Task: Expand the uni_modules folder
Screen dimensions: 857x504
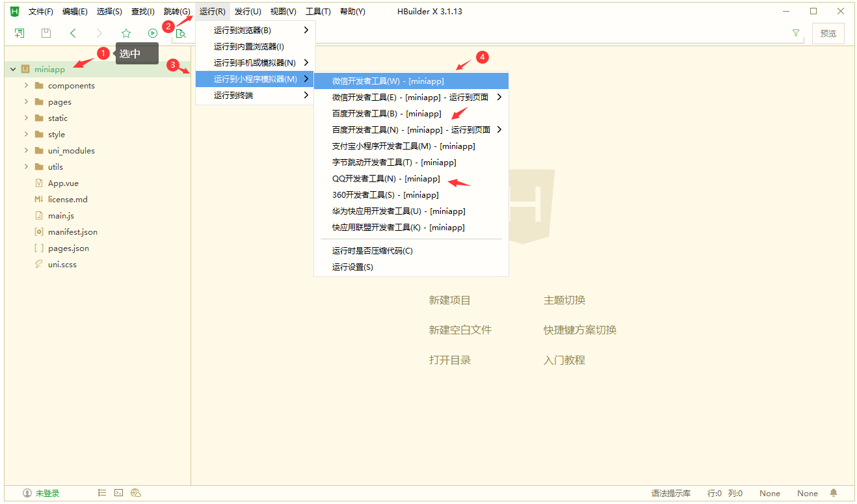Action: tap(26, 150)
